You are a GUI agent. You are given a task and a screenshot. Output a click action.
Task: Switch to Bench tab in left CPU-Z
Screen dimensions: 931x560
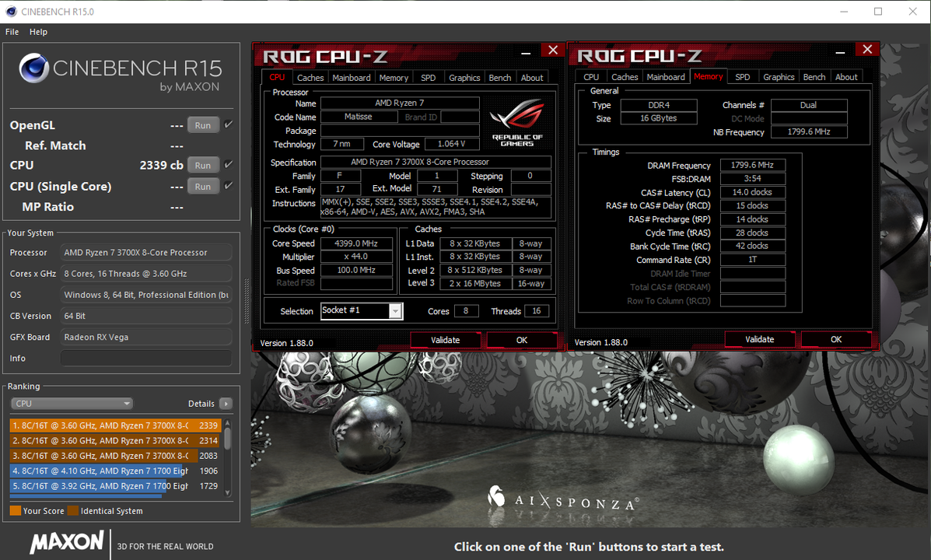[x=500, y=78]
